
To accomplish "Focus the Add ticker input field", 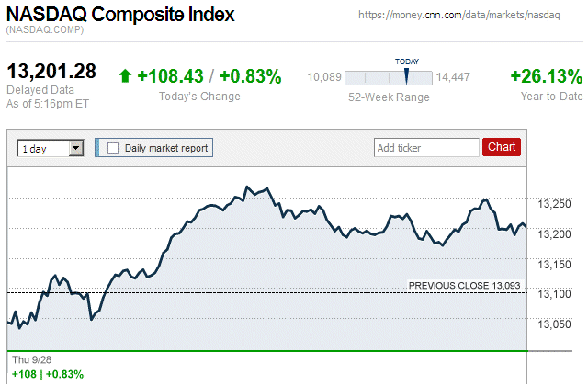I will click(425, 147).
